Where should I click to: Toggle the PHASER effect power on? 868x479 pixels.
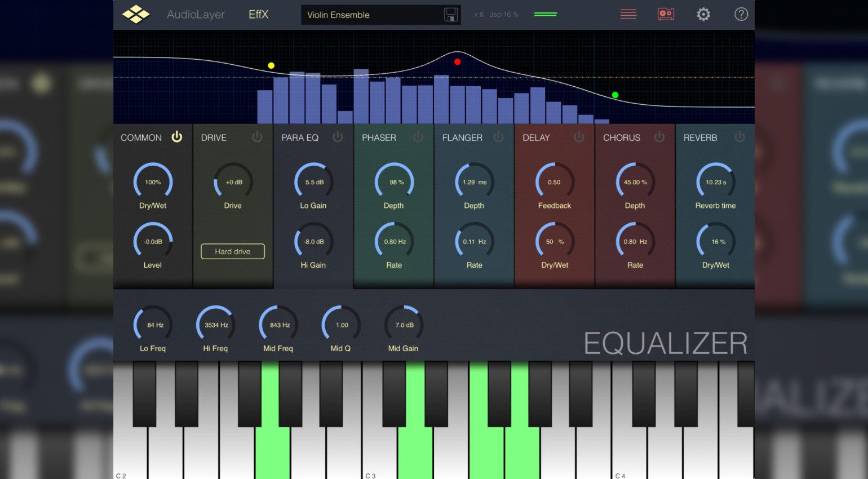(x=418, y=137)
